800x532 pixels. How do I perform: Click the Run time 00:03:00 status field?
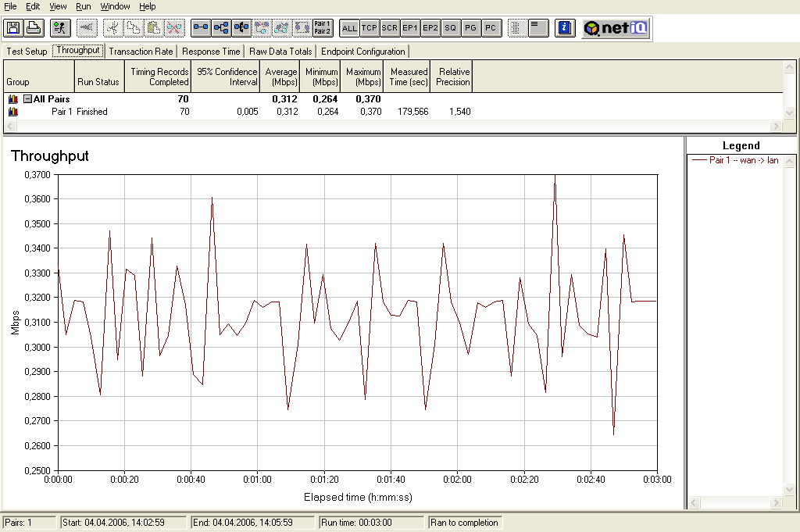pyautogui.click(x=371, y=523)
